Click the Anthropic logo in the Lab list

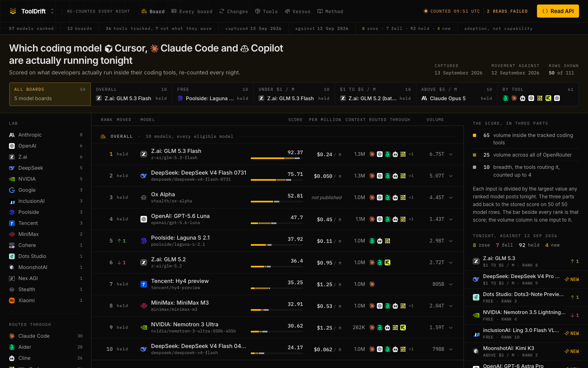pos(12,135)
